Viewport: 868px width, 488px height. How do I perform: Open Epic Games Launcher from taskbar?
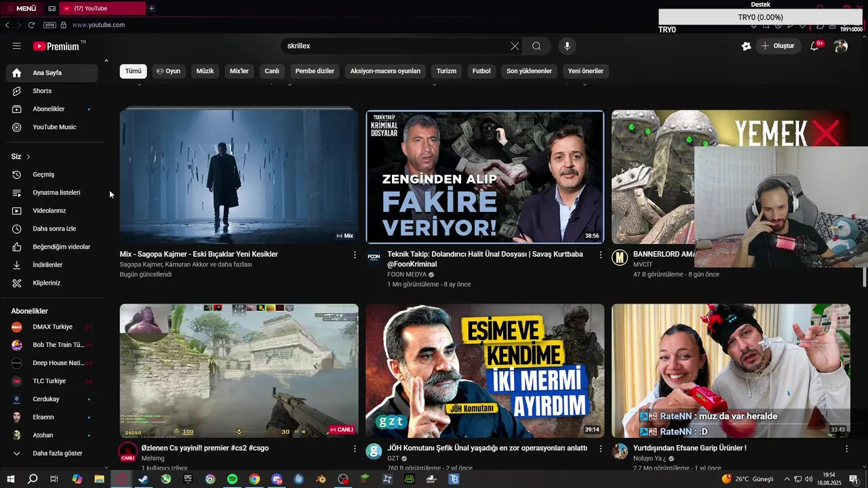(188, 479)
